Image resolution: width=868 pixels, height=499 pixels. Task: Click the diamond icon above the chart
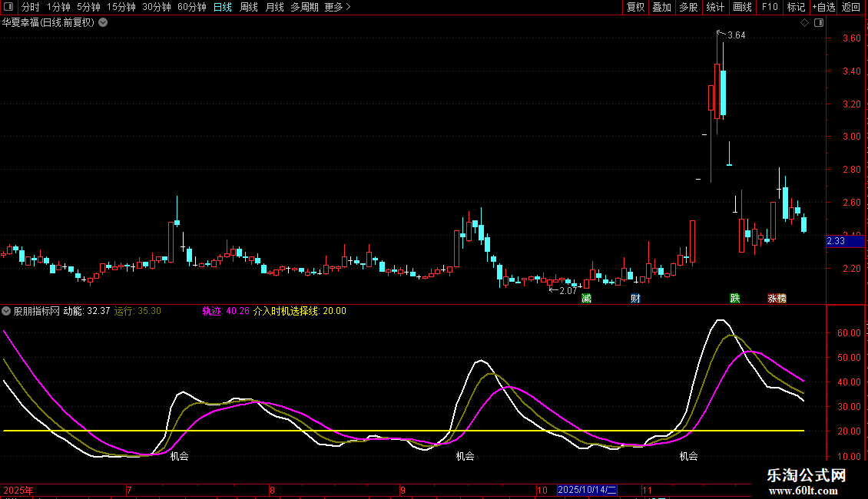[804, 23]
